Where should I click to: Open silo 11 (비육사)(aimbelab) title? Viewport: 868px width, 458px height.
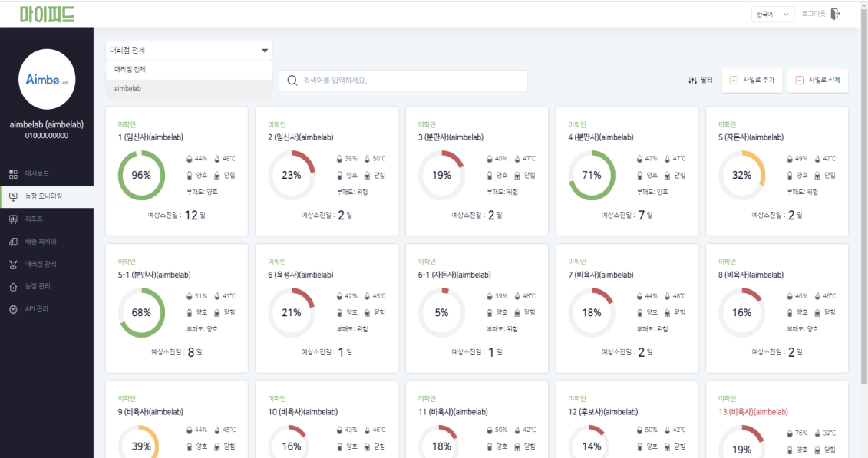453,412
